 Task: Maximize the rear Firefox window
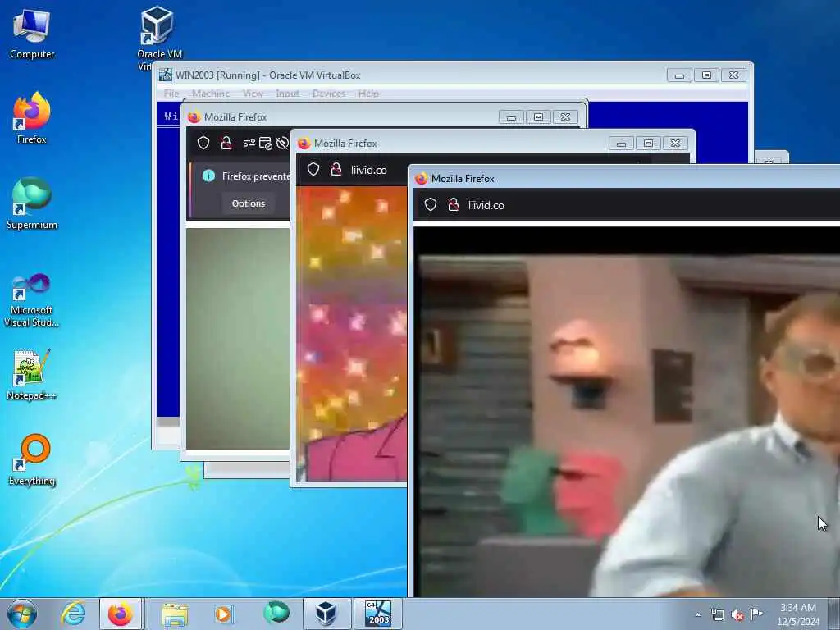(x=538, y=116)
